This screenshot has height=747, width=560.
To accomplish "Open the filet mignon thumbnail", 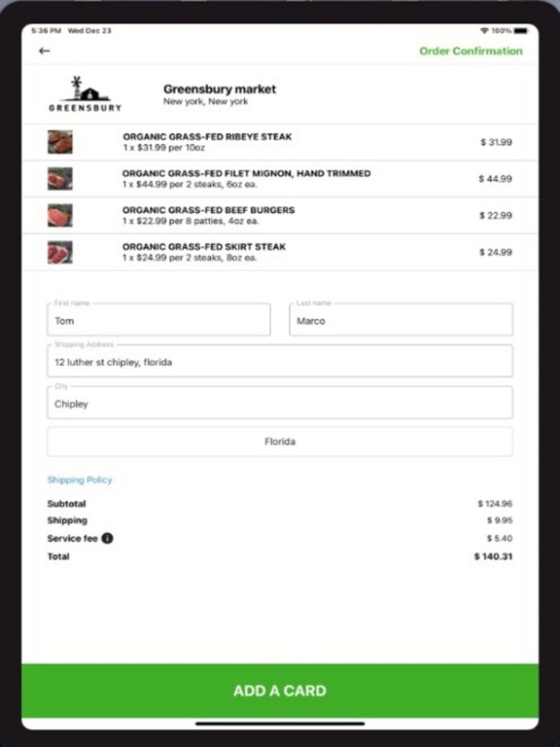I will (60, 179).
